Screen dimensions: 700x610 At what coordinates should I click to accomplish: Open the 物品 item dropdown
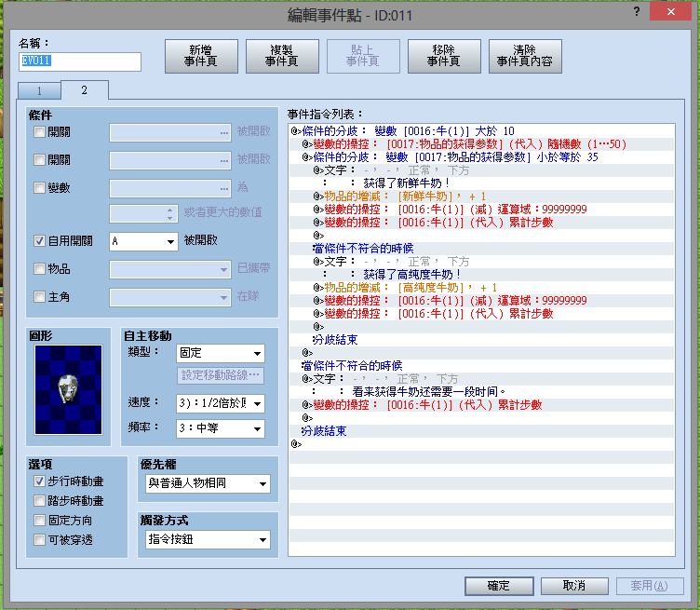coord(170,269)
